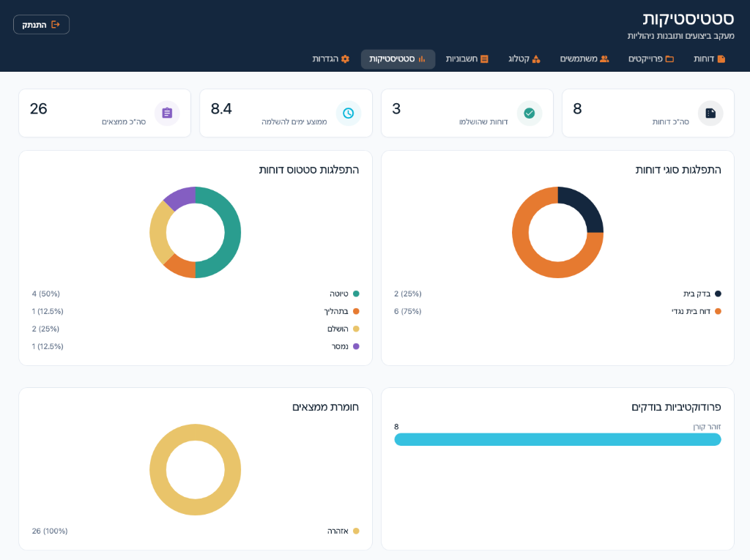
Task: Click the navy segment of the report-types donut
Action: (584, 206)
